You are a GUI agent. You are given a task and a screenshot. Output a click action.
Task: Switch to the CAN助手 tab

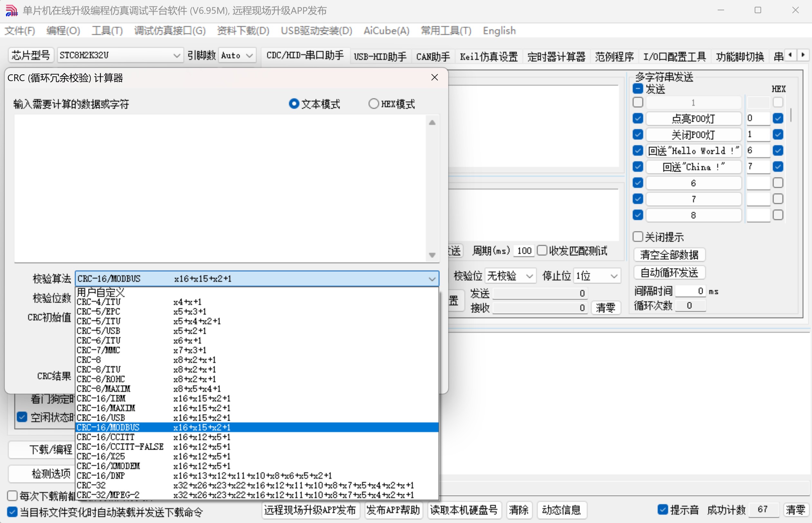(433, 56)
